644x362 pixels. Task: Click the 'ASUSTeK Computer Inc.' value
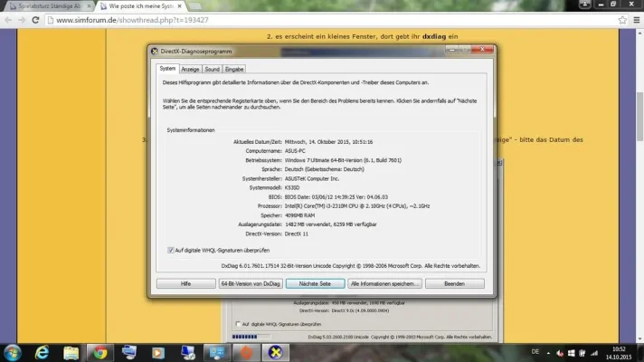pyautogui.click(x=312, y=178)
